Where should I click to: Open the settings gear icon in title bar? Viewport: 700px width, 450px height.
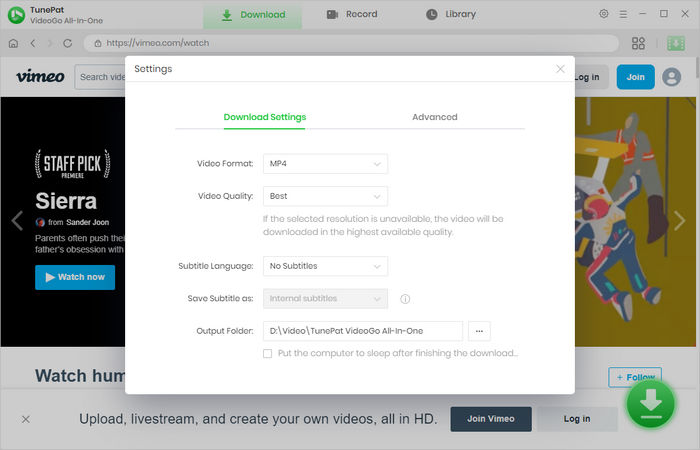click(x=604, y=14)
